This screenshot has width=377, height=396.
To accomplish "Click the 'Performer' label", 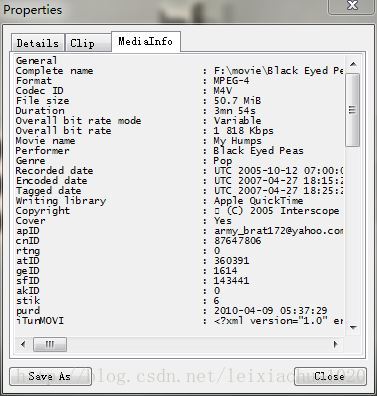I will [42, 151].
